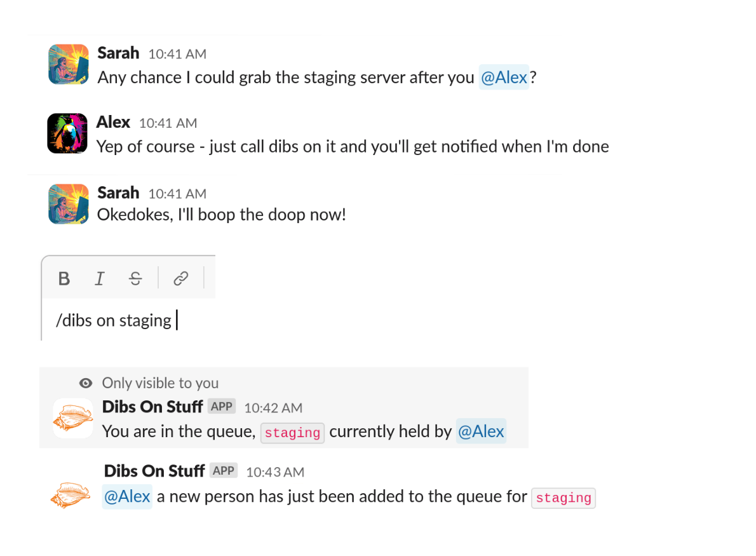Click Sarah's avatar on the first message
The image size is (756, 556).
[x=69, y=64]
